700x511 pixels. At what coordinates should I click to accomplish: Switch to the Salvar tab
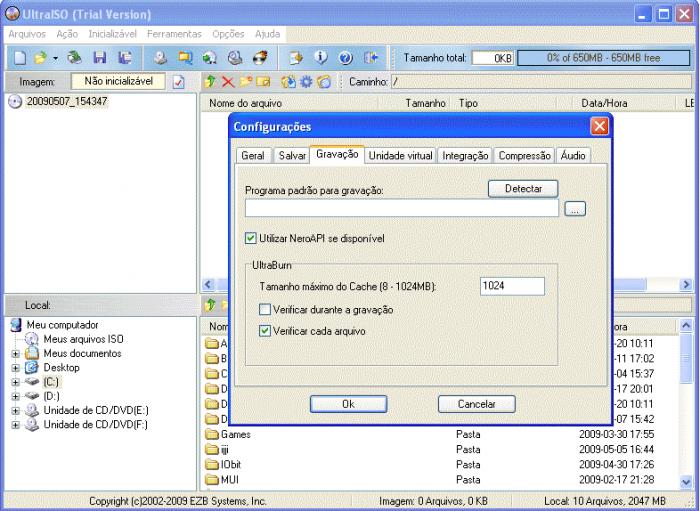tap(292, 156)
